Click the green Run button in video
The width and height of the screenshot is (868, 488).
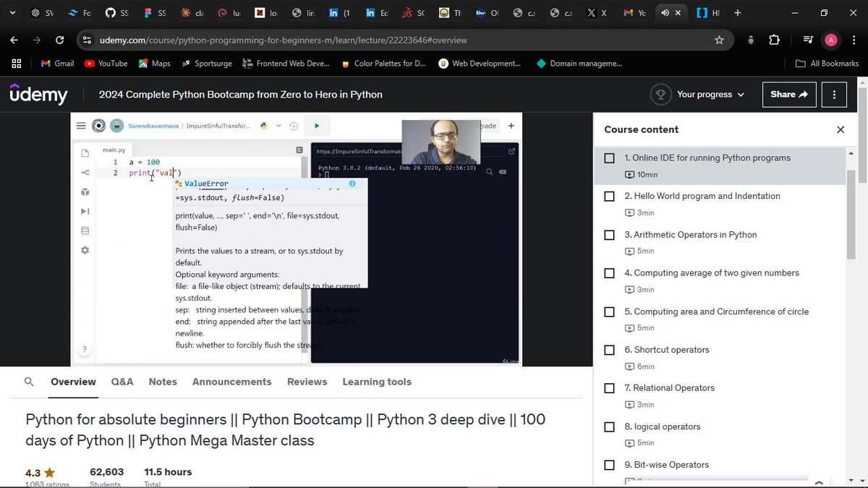tap(316, 126)
